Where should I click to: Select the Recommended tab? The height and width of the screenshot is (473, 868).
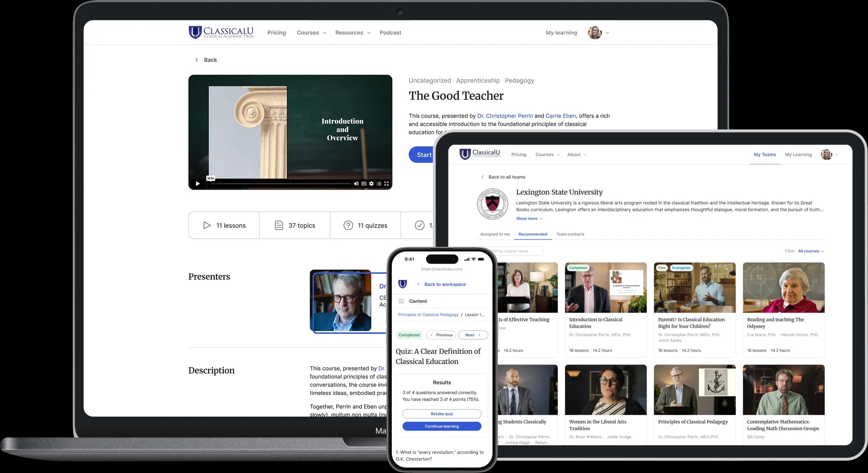(x=533, y=234)
